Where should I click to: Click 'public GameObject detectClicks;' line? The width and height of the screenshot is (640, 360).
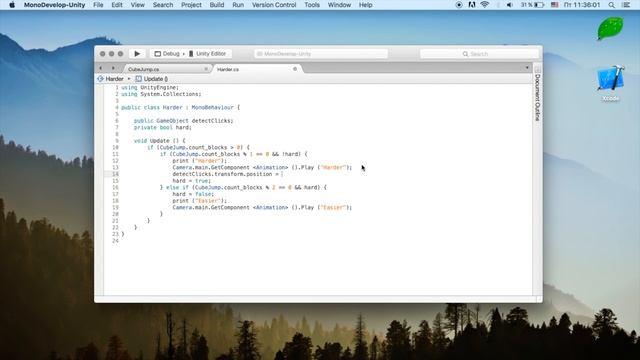pyautogui.click(x=184, y=121)
